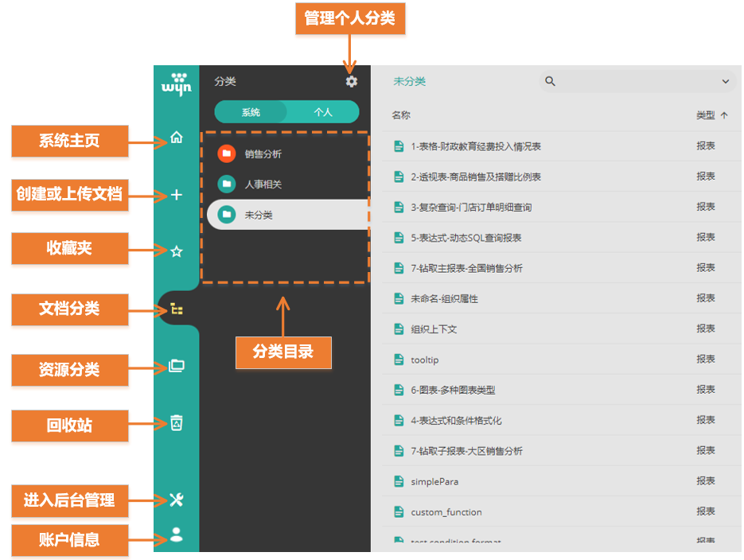Sort by 类型 column arrow
744x560 pixels.
coord(724,115)
